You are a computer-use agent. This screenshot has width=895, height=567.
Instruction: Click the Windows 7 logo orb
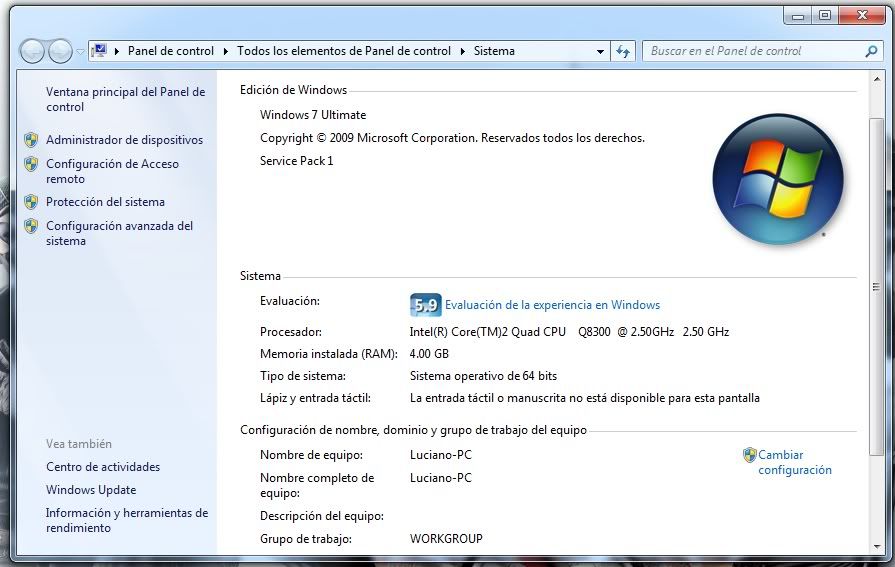(778, 179)
